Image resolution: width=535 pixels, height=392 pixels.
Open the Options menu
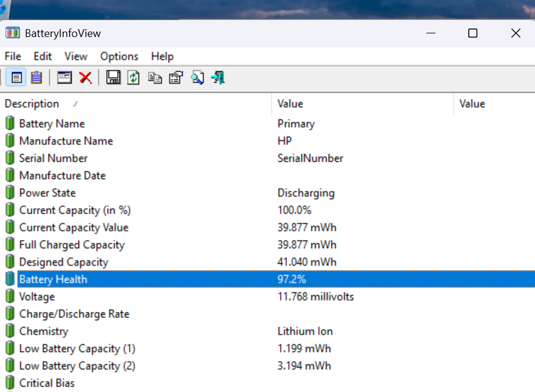click(119, 56)
